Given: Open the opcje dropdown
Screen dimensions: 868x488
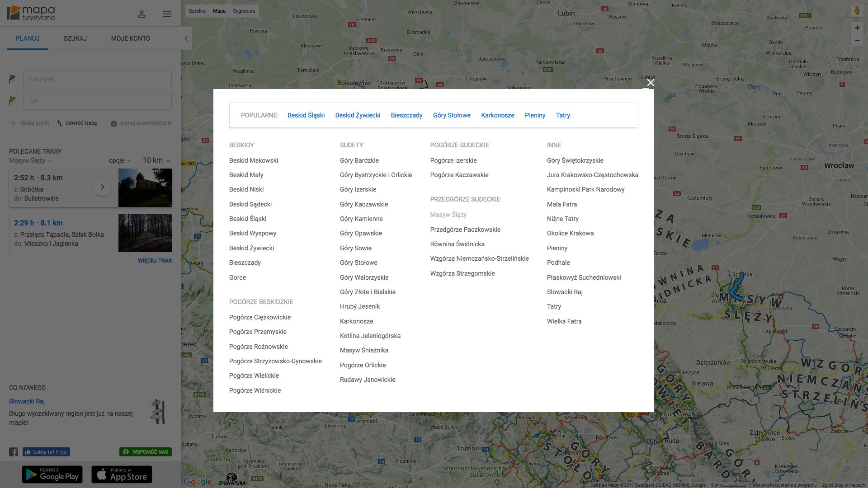Looking at the screenshot, I should 120,160.
